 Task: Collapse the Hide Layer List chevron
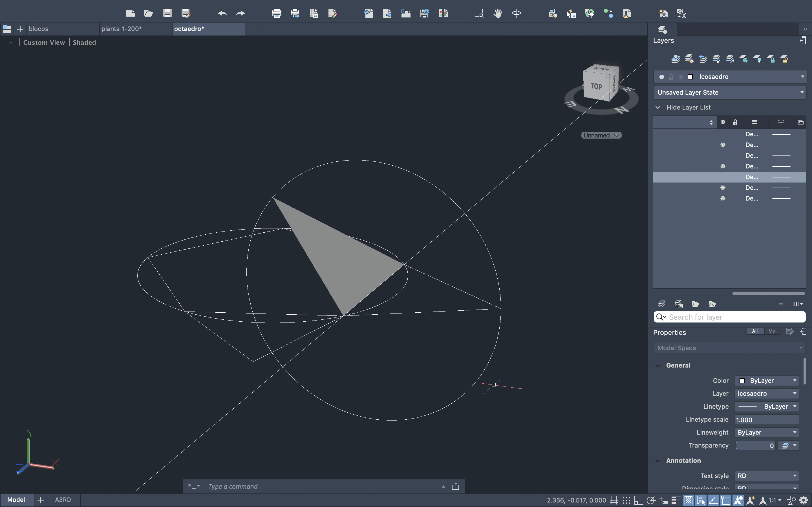point(658,107)
